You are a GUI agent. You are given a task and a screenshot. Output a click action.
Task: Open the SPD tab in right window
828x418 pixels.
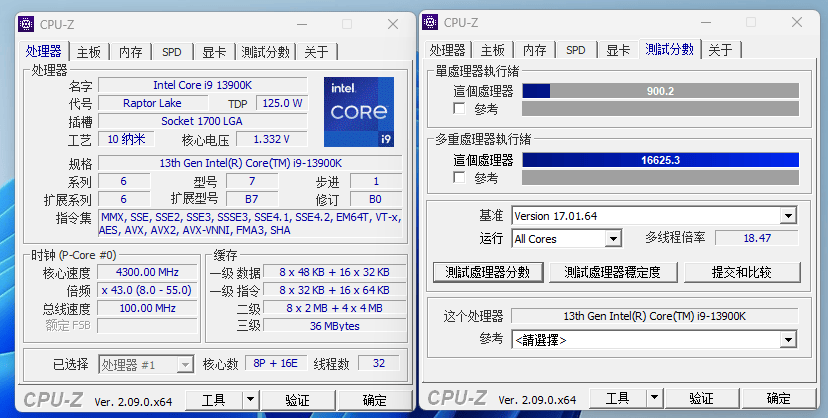(x=576, y=50)
